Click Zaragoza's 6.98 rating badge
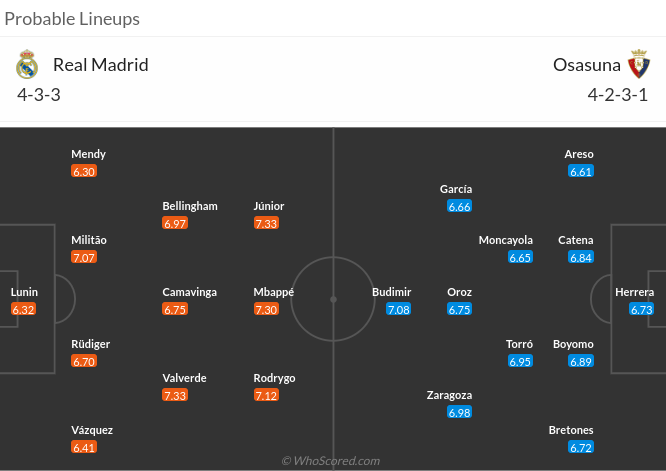The height and width of the screenshot is (471, 666). click(x=459, y=412)
